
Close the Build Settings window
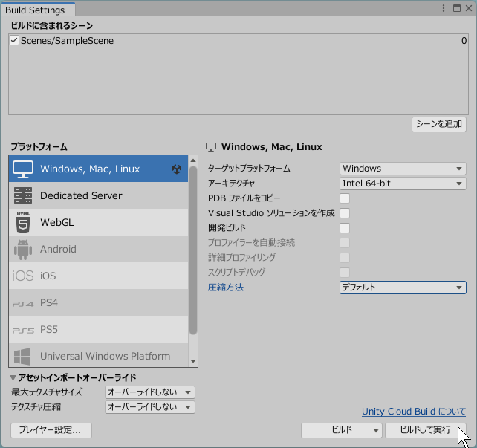click(x=469, y=8)
